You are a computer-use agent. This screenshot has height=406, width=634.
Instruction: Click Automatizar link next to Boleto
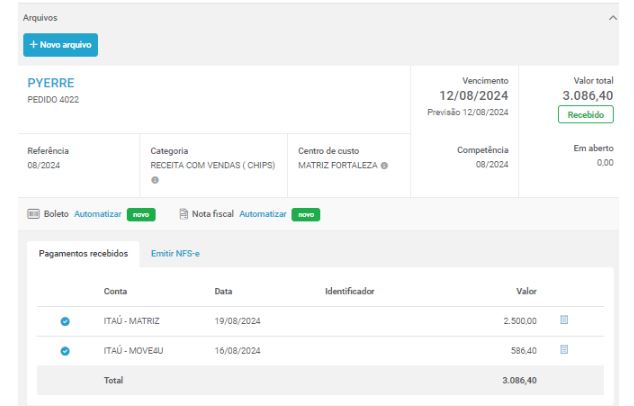tap(98, 214)
